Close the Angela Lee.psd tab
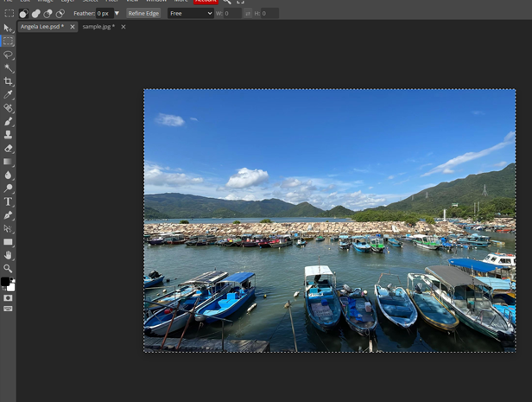 (x=73, y=27)
